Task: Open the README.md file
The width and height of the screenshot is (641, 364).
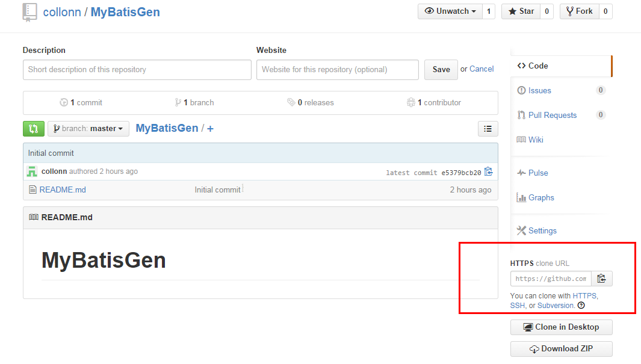Action: pyautogui.click(x=63, y=190)
